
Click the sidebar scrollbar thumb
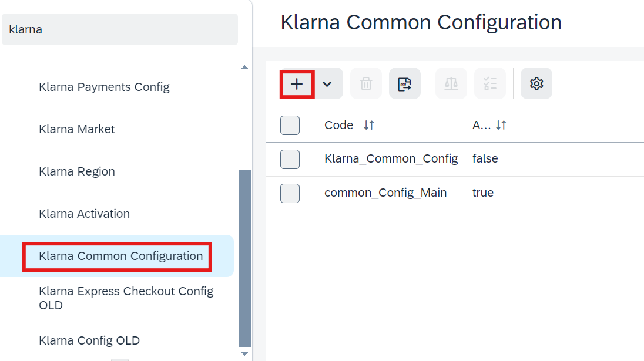[x=245, y=258]
